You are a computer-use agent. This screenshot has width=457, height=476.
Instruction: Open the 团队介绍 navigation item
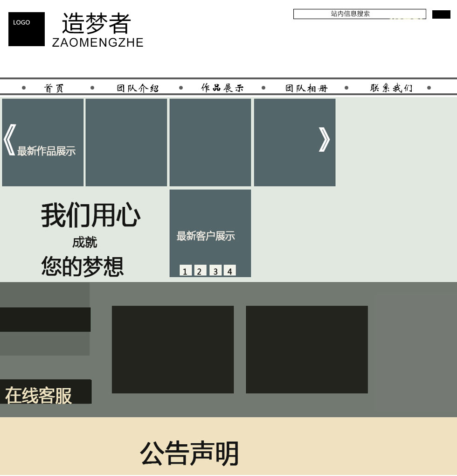point(138,88)
